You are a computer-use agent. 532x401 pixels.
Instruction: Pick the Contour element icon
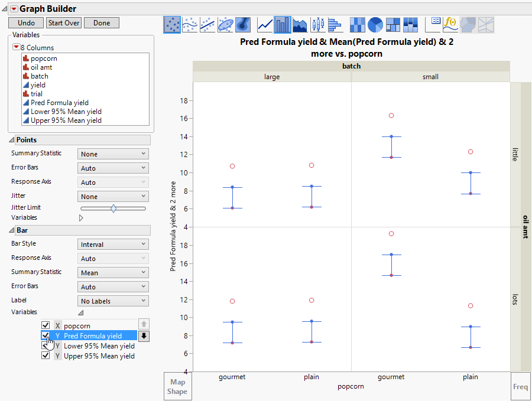[x=244, y=24]
